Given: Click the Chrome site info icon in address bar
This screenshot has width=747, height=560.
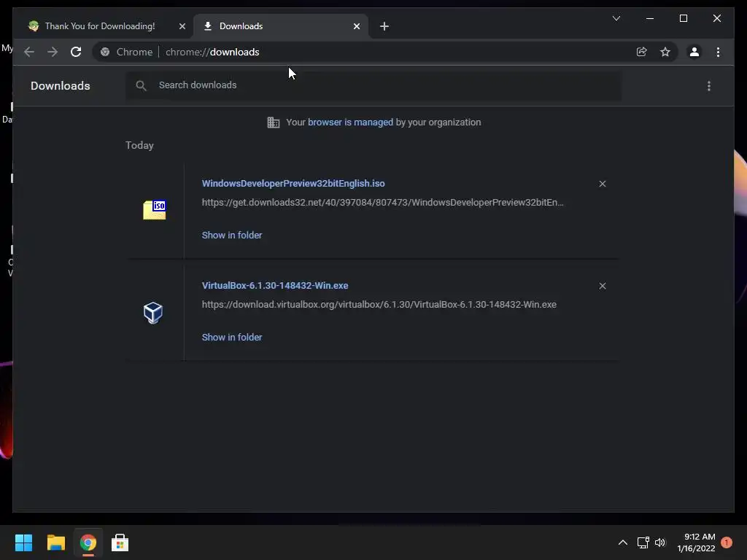Looking at the screenshot, I should (x=105, y=52).
